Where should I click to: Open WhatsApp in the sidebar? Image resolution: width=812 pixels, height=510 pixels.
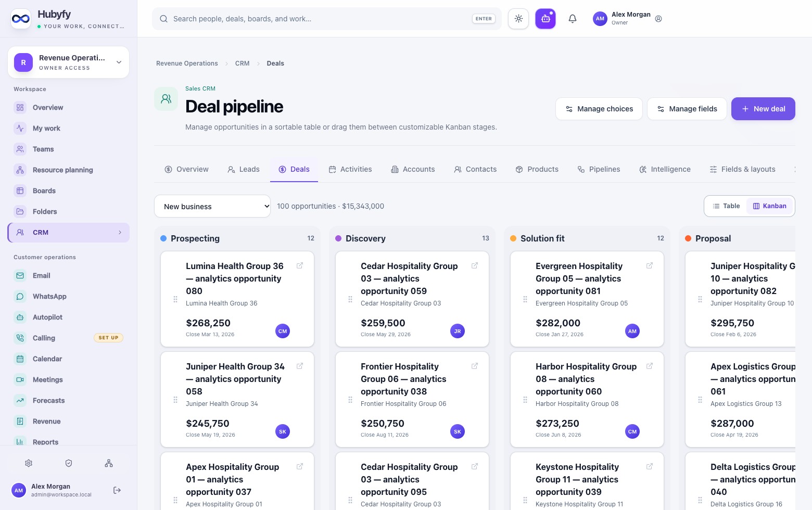click(69, 297)
